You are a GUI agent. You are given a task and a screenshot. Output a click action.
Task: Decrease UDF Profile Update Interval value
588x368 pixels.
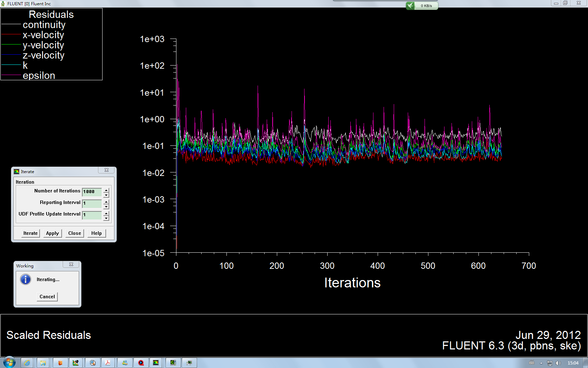(106, 218)
